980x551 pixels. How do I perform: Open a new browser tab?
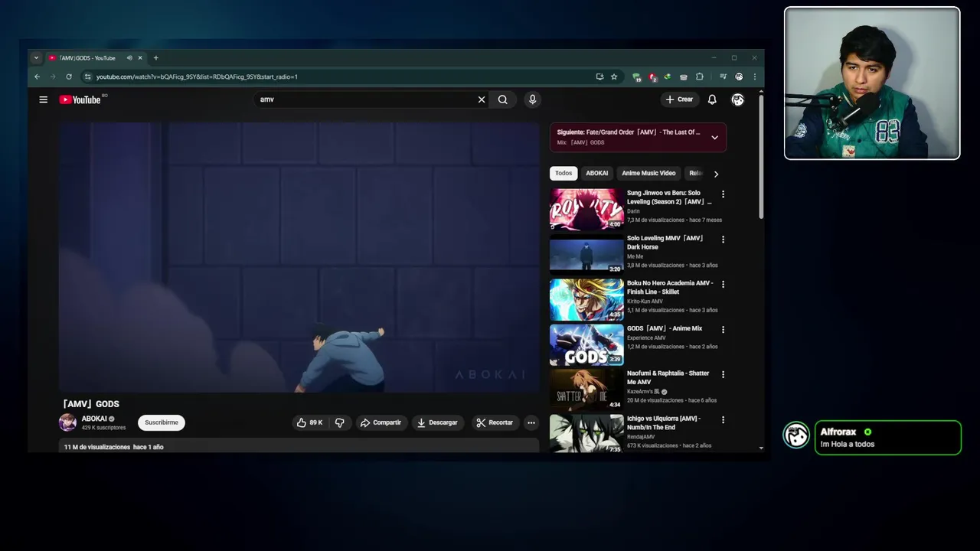[x=156, y=58]
